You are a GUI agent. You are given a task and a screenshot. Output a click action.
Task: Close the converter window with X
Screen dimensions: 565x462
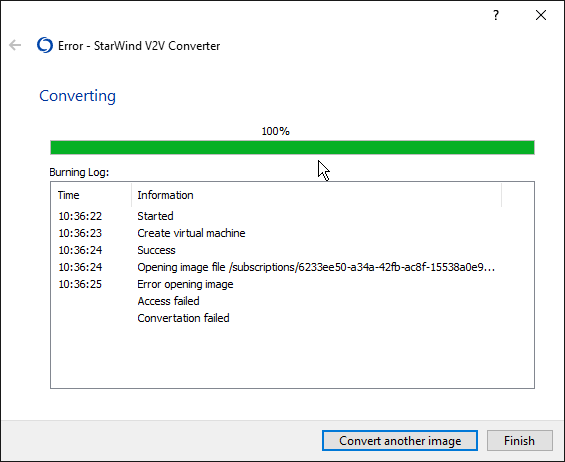[x=541, y=15]
